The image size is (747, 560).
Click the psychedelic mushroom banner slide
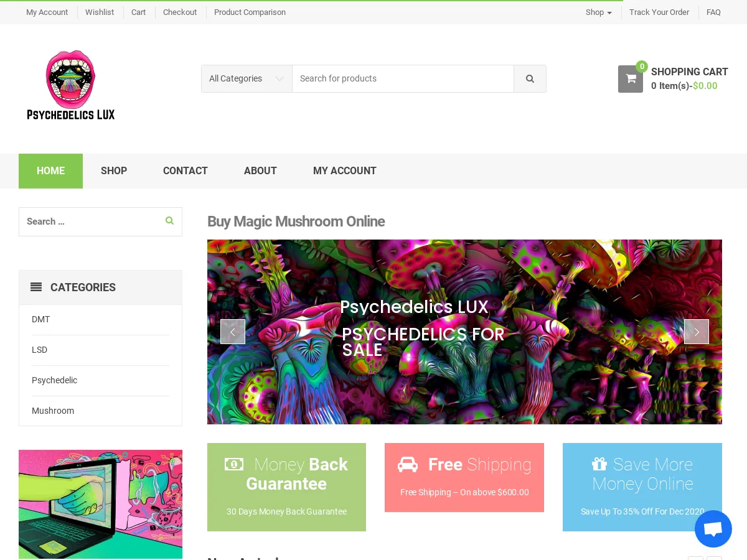464,332
